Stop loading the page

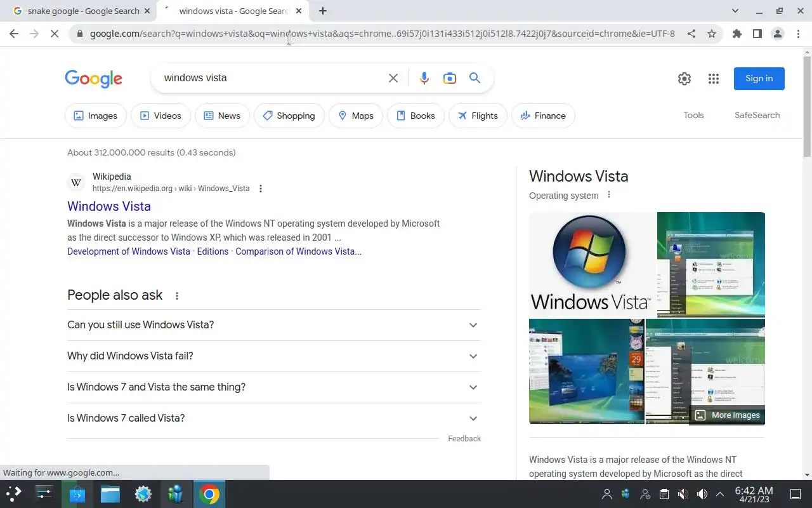[x=55, y=34]
